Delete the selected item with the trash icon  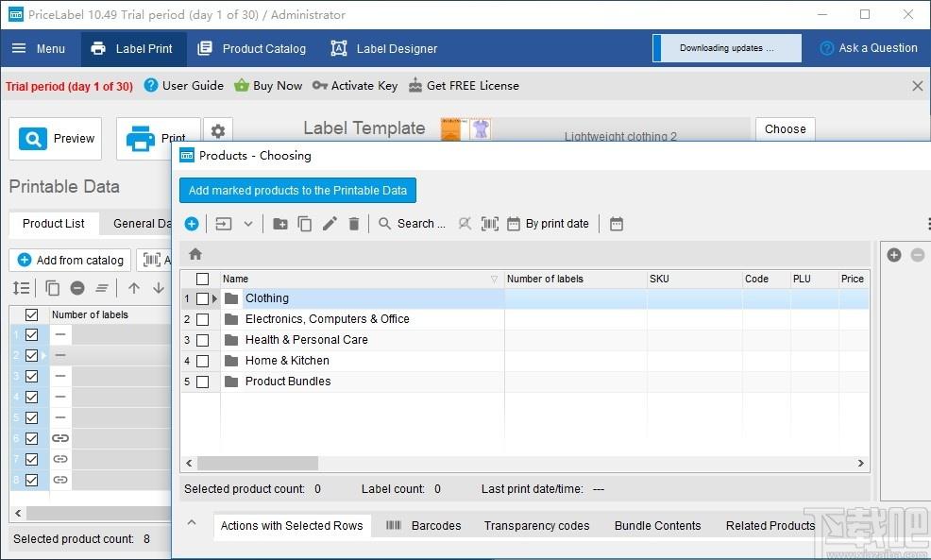coord(354,224)
